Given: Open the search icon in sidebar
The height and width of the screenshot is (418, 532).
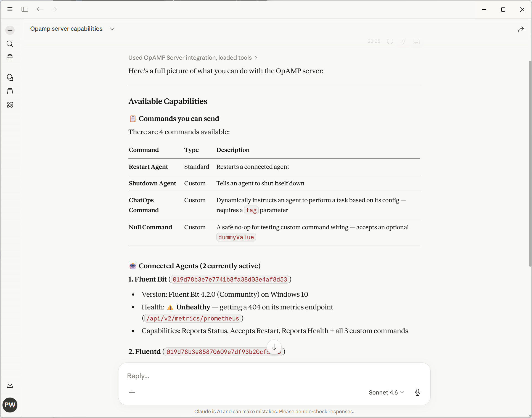Looking at the screenshot, I should pos(10,44).
